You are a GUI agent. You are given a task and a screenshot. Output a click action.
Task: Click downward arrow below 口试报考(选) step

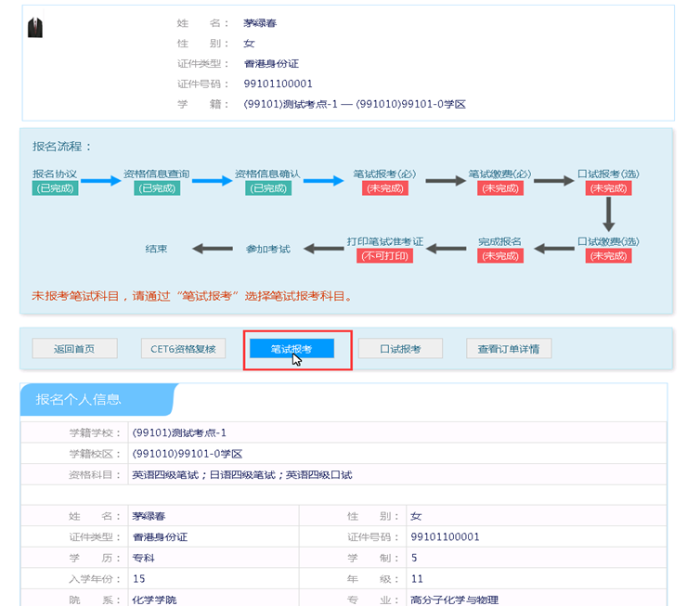pyautogui.click(x=609, y=214)
